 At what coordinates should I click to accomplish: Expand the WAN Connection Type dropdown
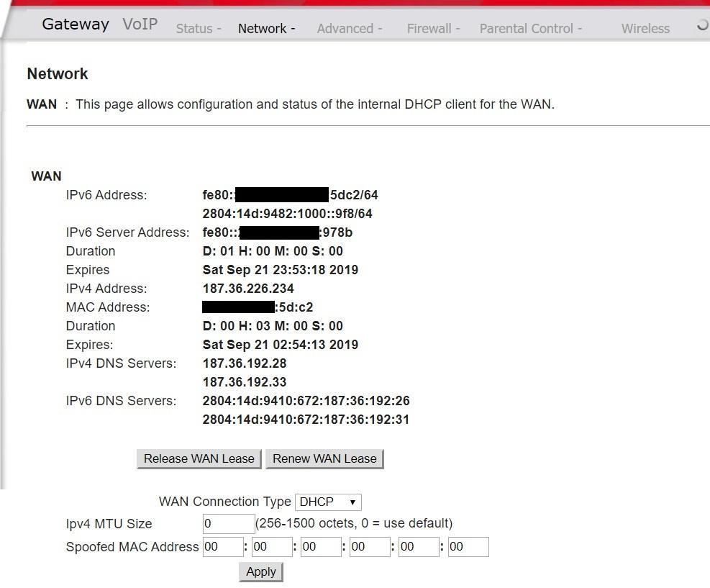tap(328, 502)
